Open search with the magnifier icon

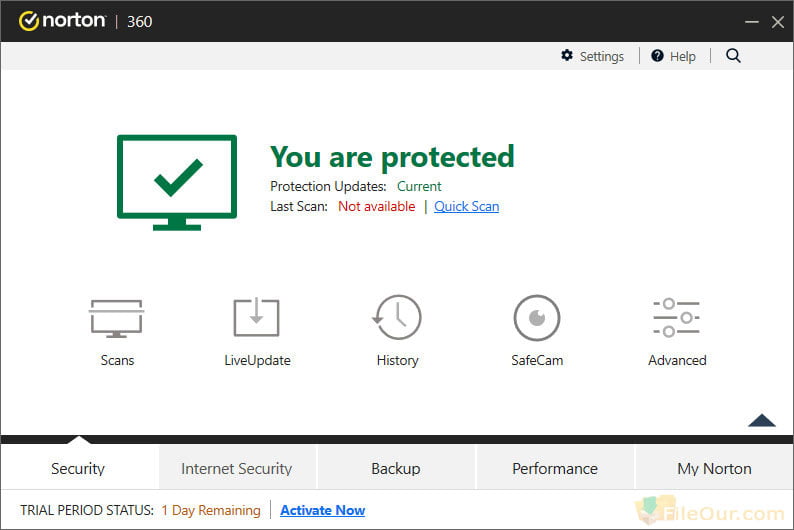733,55
